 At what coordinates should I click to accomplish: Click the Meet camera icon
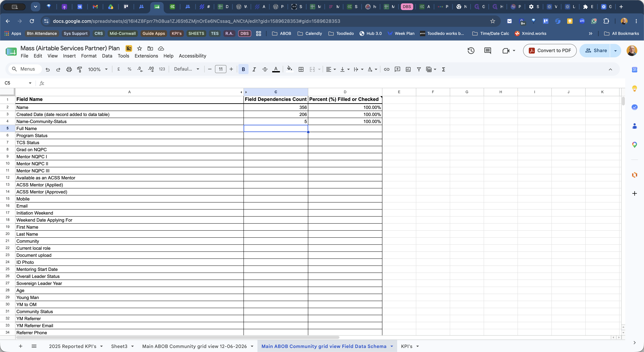tap(506, 51)
